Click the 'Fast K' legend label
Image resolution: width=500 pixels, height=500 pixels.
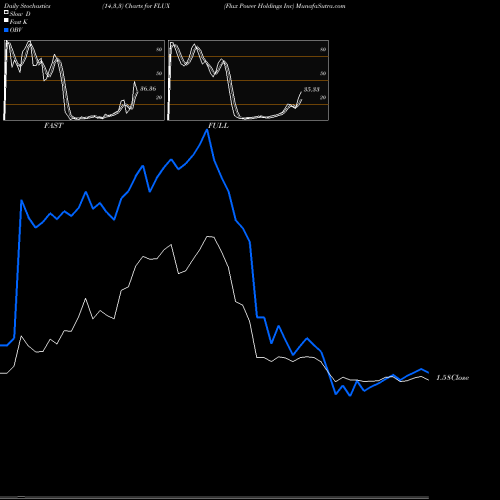pos(19,22)
